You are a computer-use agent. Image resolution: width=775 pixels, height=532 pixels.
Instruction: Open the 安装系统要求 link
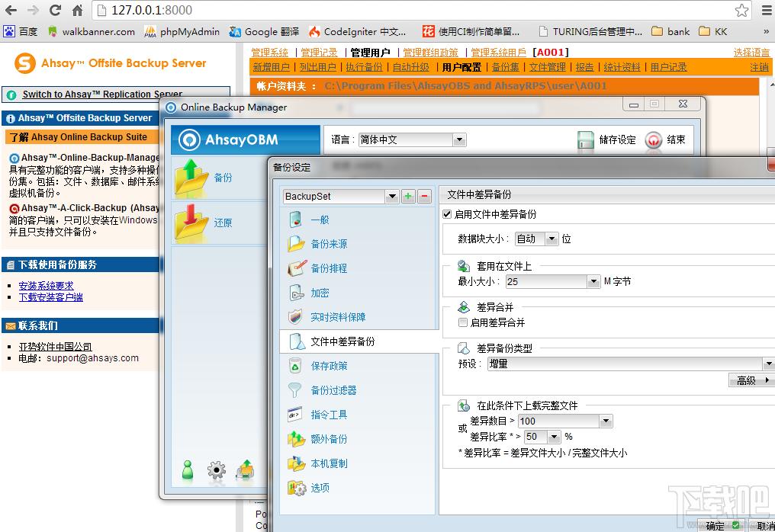coord(46,286)
